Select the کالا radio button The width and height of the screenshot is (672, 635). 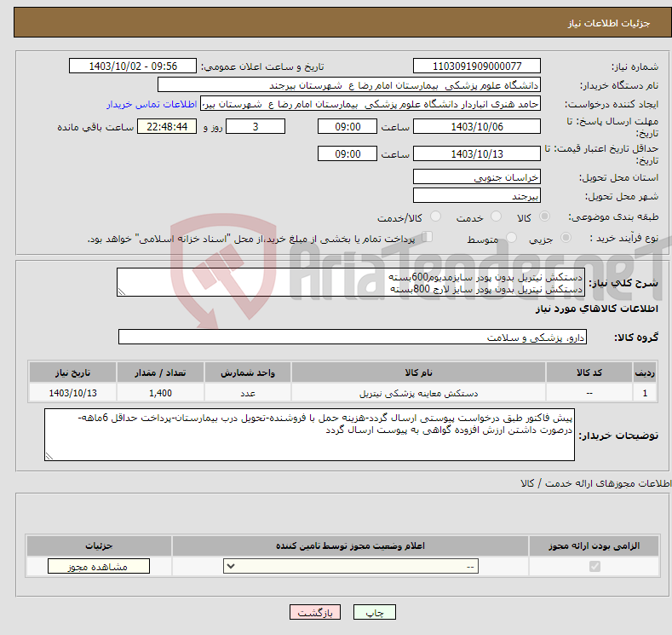pyautogui.click(x=544, y=216)
